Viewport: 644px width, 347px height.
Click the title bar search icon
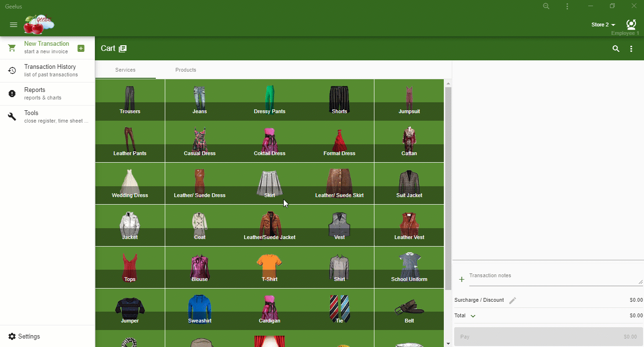tap(546, 6)
